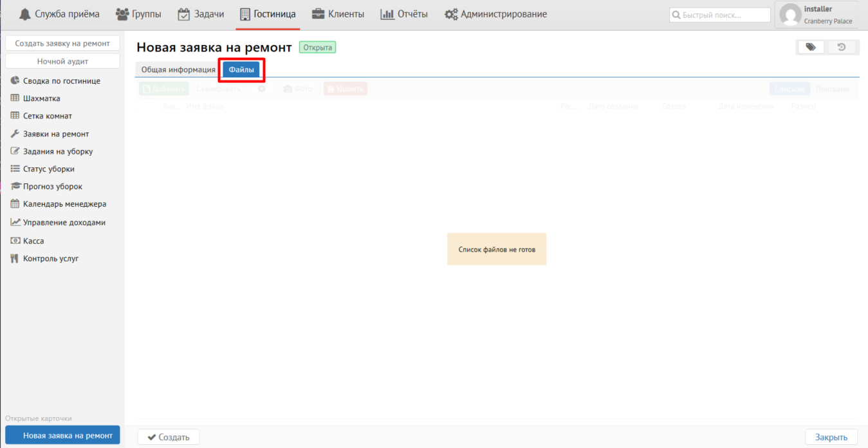Open the Группы menu
The width and height of the screenshot is (868, 448).
(138, 14)
